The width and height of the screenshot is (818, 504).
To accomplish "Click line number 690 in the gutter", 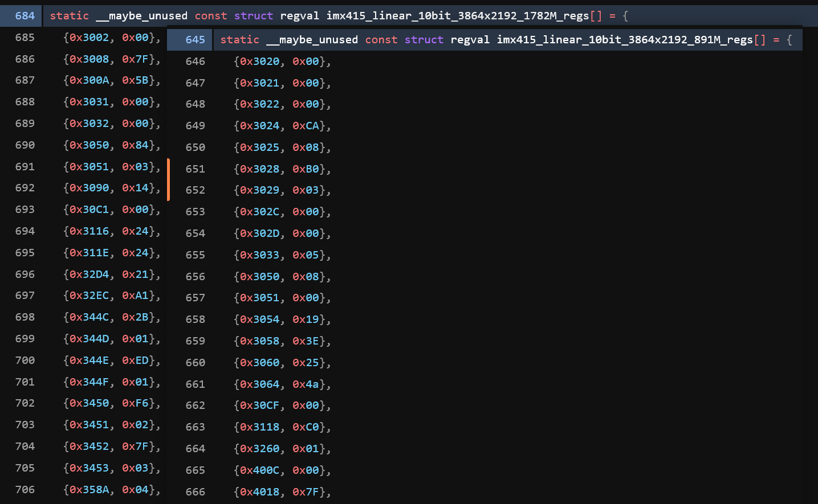I will tap(25, 145).
